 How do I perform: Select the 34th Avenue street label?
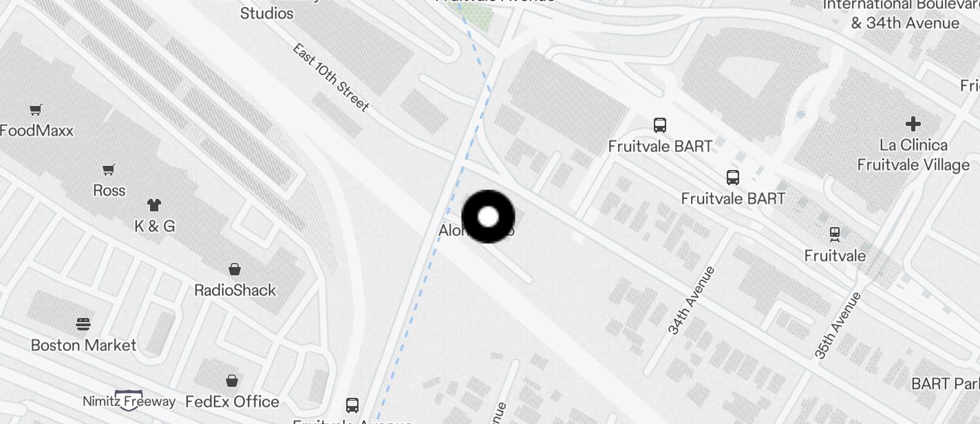(x=692, y=301)
